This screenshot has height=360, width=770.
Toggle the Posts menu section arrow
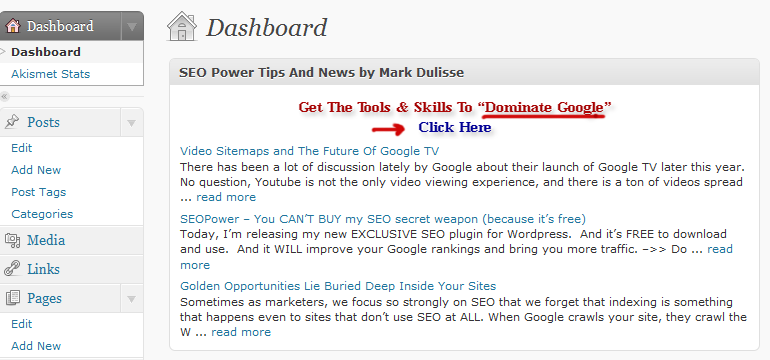click(x=132, y=122)
